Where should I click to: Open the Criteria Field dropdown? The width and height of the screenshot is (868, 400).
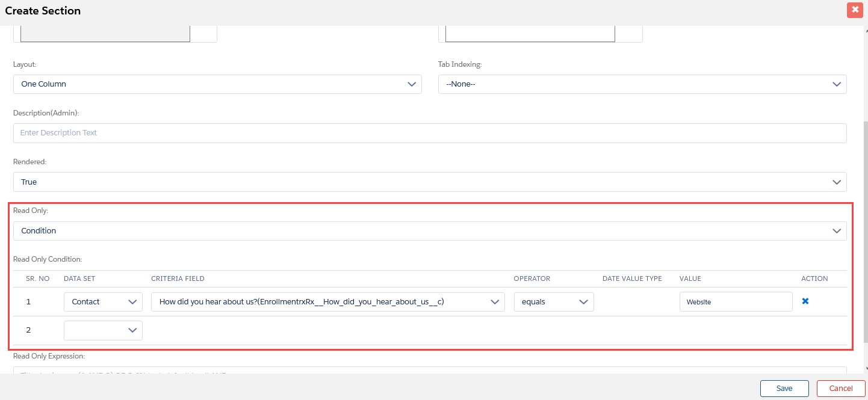[327, 302]
